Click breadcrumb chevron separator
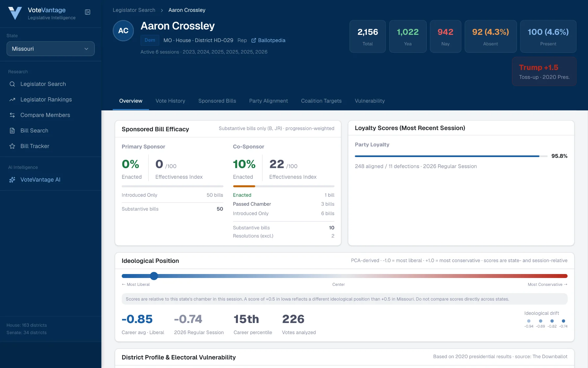The width and height of the screenshot is (588, 368). [162, 11]
